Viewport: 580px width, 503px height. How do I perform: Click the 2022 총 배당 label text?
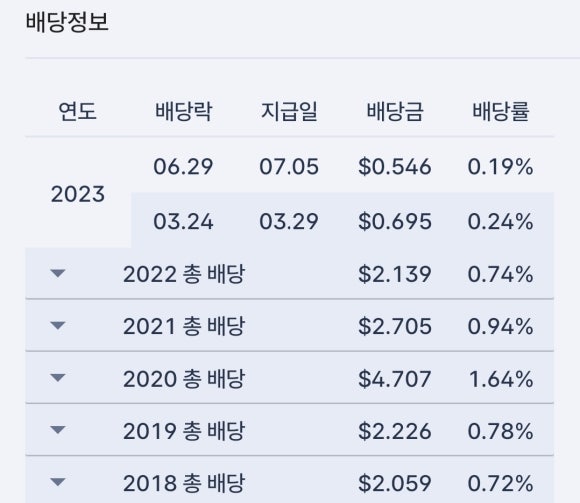tap(184, 274)
